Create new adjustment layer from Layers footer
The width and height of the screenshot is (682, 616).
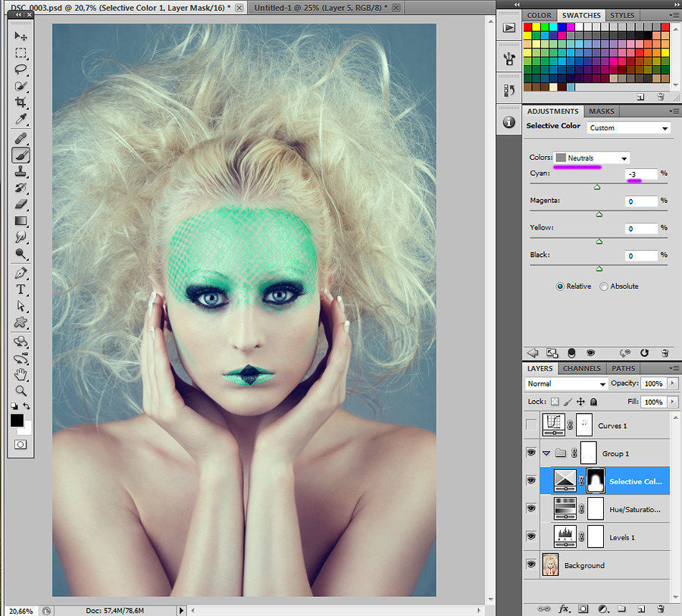click(x=603, y=609)
